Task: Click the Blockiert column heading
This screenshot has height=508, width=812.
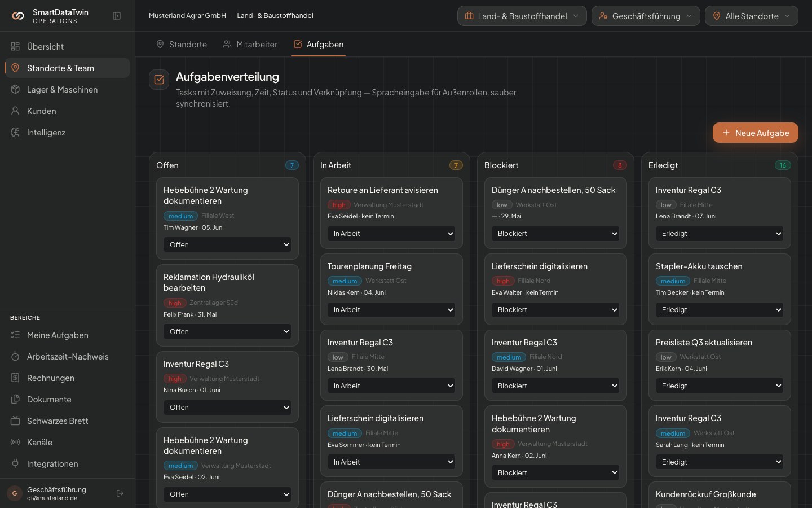Action: tap(501, 165)
